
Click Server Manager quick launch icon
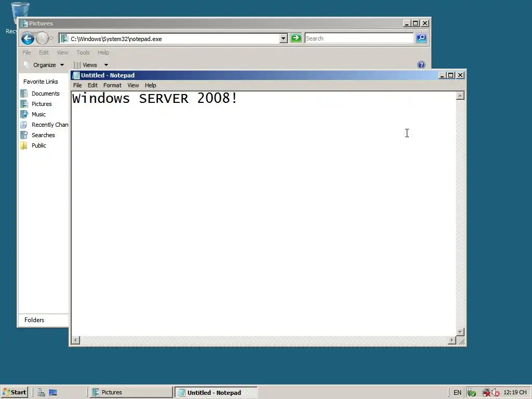tap(42, 393)
